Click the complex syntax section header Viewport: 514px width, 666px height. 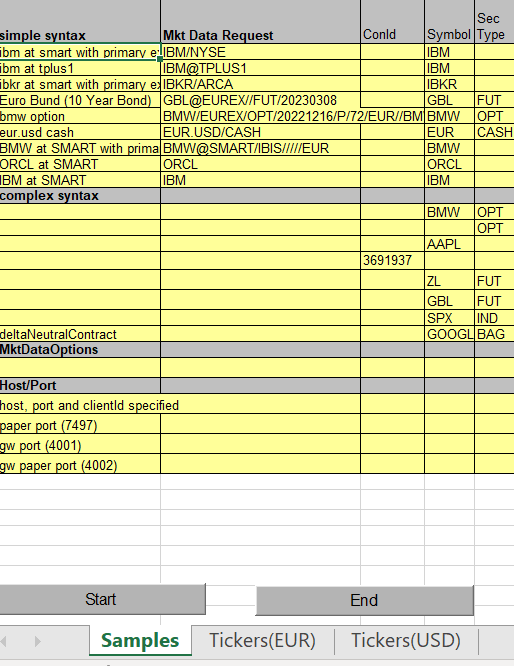click(80, 196)
